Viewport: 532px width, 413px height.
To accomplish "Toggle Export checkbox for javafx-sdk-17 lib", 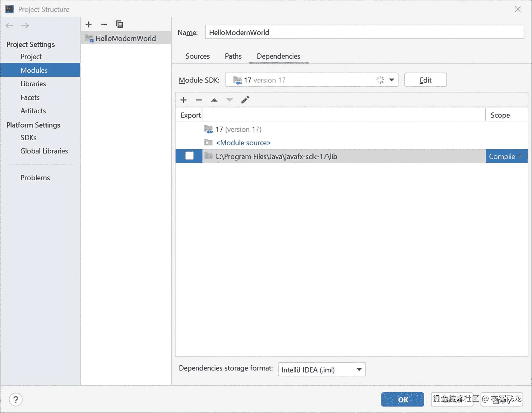I will [x=189, y=156].
